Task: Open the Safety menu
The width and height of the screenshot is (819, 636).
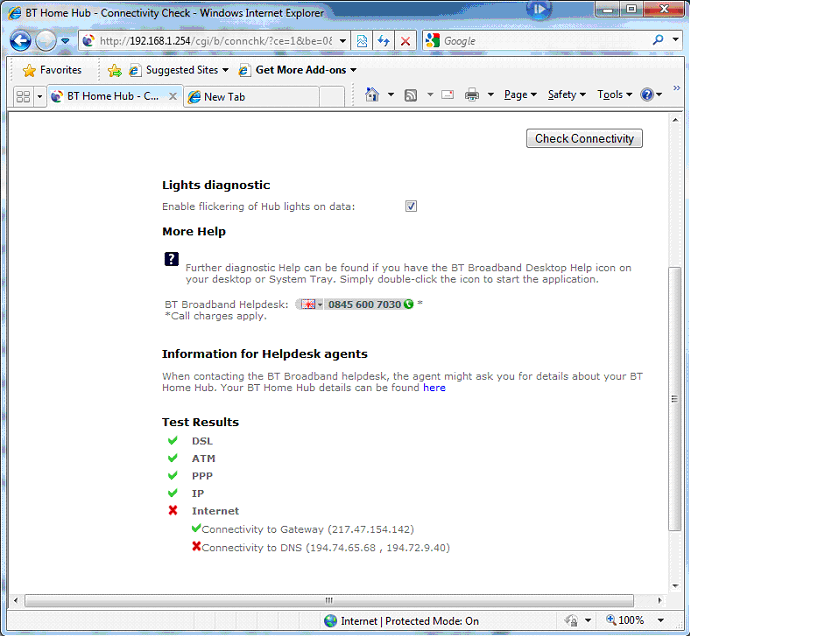Action: coord(567,95)
